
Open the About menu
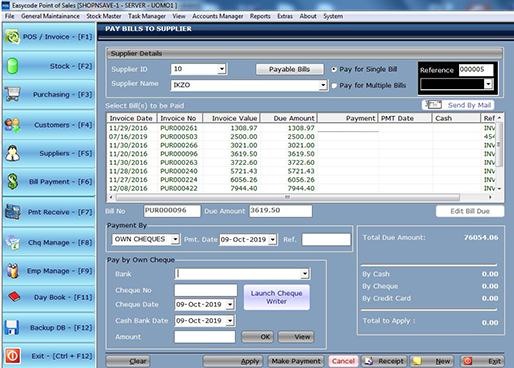point(308,16)
